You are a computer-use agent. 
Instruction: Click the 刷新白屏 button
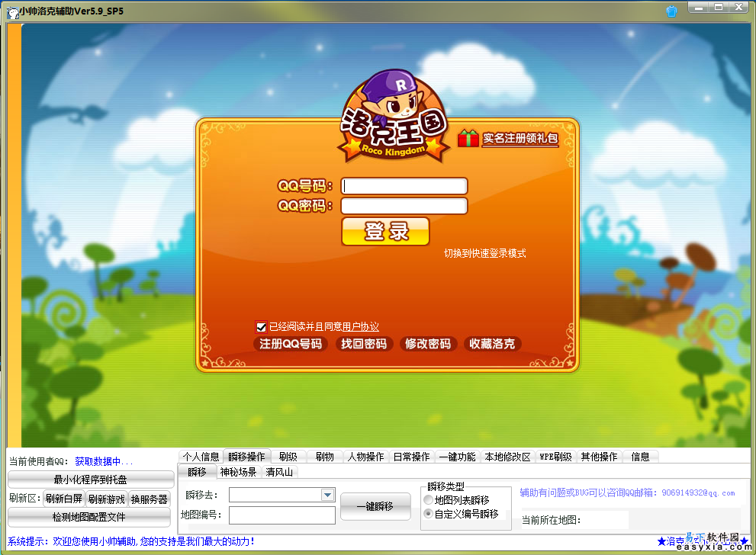pos(63,499)
